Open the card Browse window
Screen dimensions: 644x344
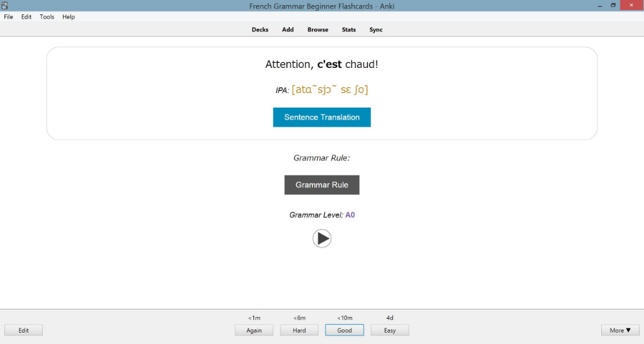click(x=318, y=30)
